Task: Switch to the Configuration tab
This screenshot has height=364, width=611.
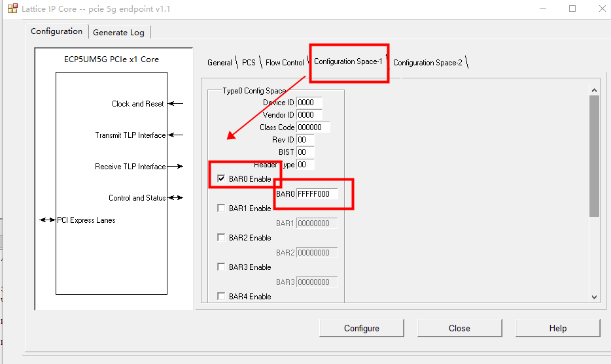Action: tap(56, 31)
